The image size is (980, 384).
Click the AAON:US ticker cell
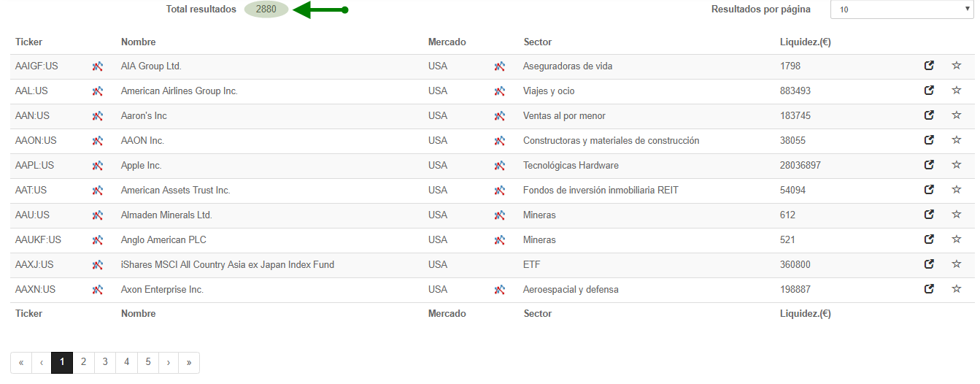pos(36,141)
